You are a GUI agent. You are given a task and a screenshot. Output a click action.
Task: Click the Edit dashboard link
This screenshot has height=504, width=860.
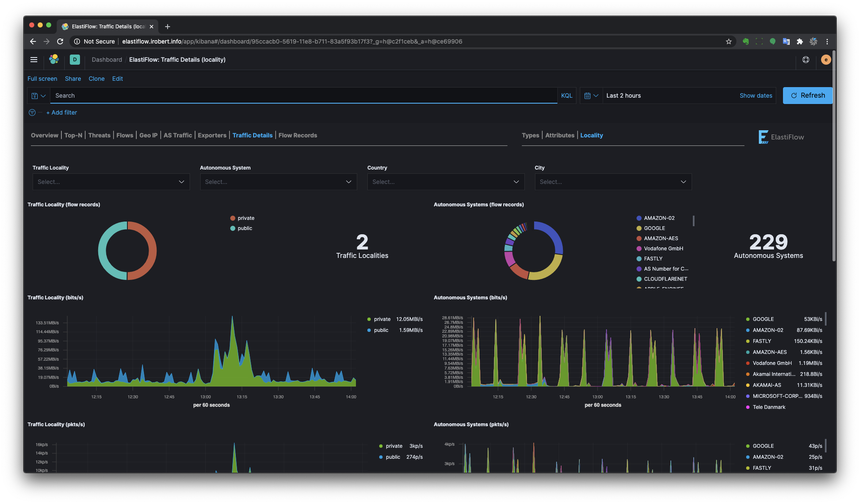pyautogui.click(x=117, y=79)
